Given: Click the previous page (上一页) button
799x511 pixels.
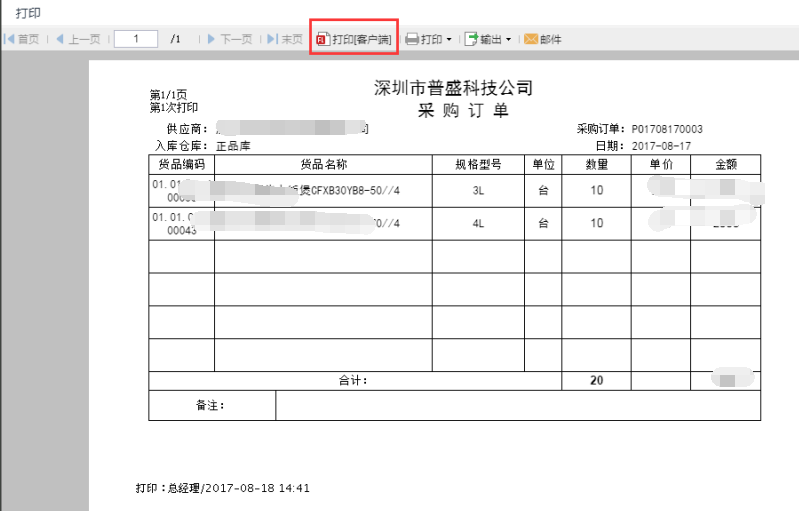Looking at the screenshot, I should [78, 39].
